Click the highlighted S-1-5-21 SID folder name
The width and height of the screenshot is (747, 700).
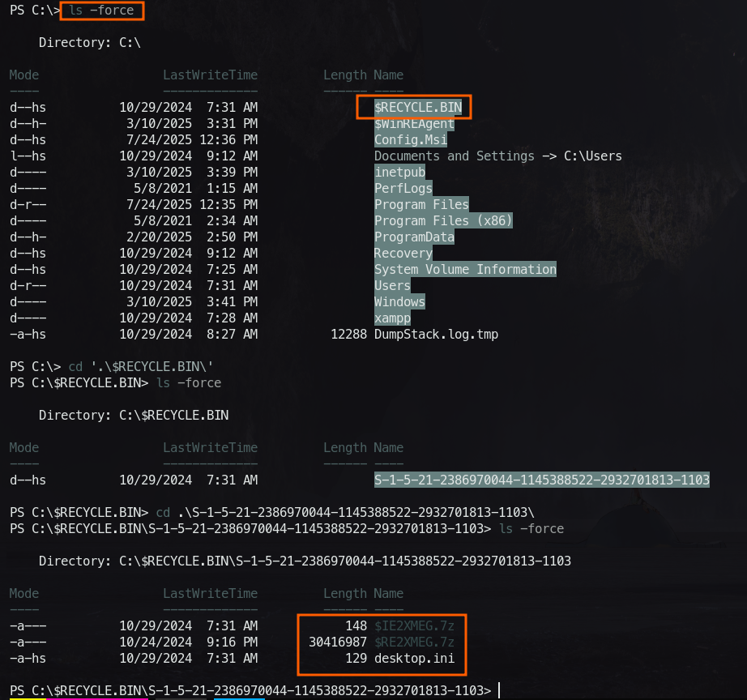click(x=541, y=480)
